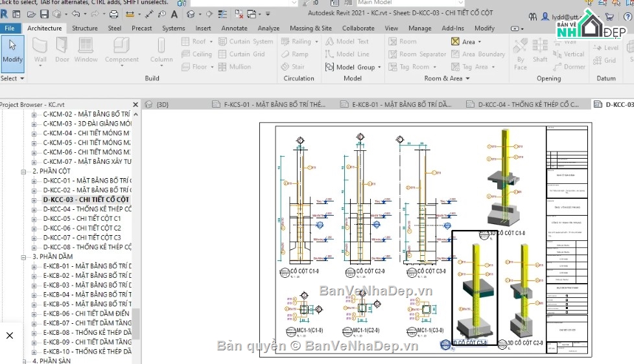634x364 pixels.
Task: Switch to the Structure ribbon tab
Action: point(84,28)
